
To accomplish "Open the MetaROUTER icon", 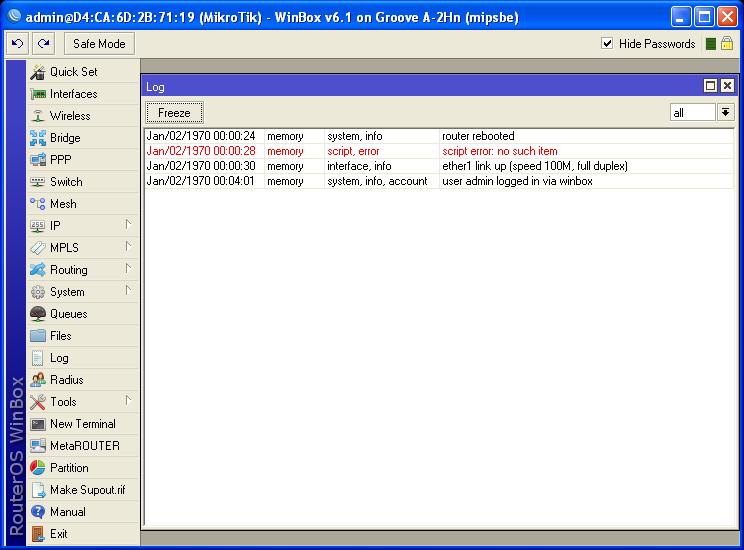I will pyautogui.click(x=38, y=446).
